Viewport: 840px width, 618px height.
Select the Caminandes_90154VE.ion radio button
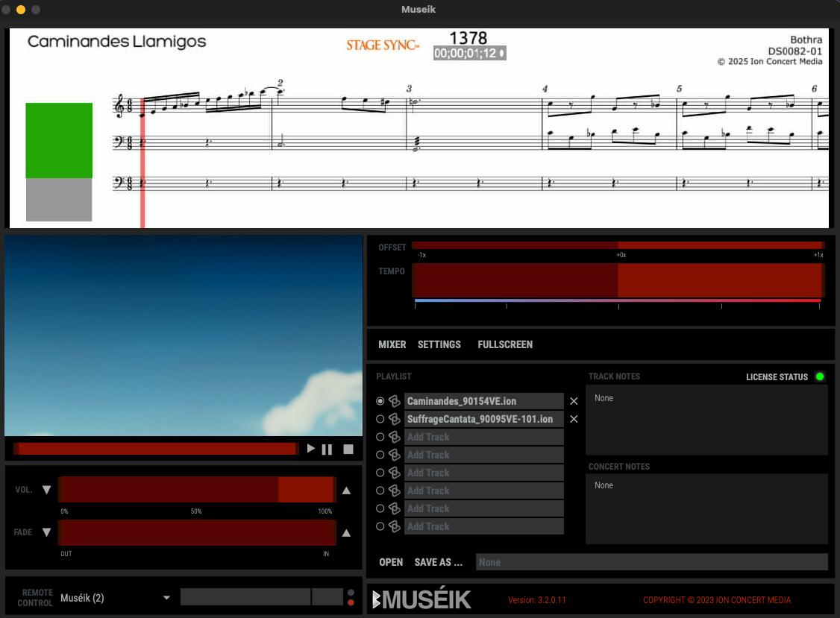380,401
